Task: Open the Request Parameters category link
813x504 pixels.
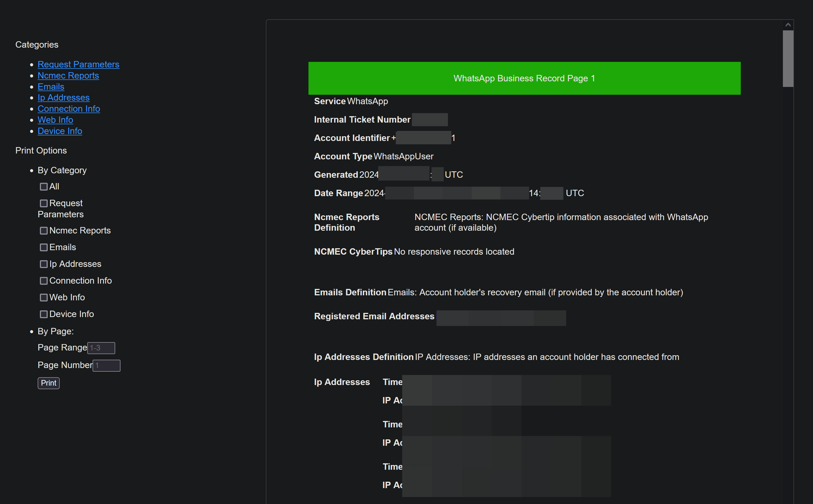Action: pyautogui.click(x=78, y=64)
